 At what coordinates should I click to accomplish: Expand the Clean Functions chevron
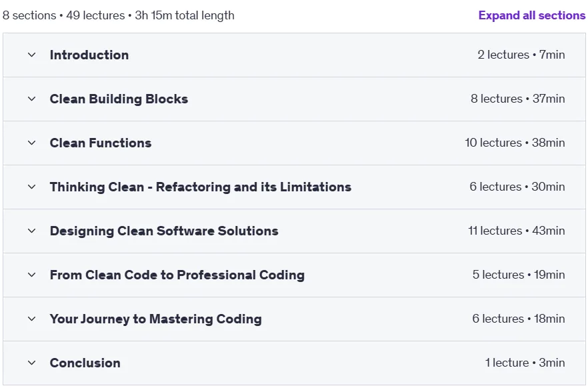[x=32, y=143]
